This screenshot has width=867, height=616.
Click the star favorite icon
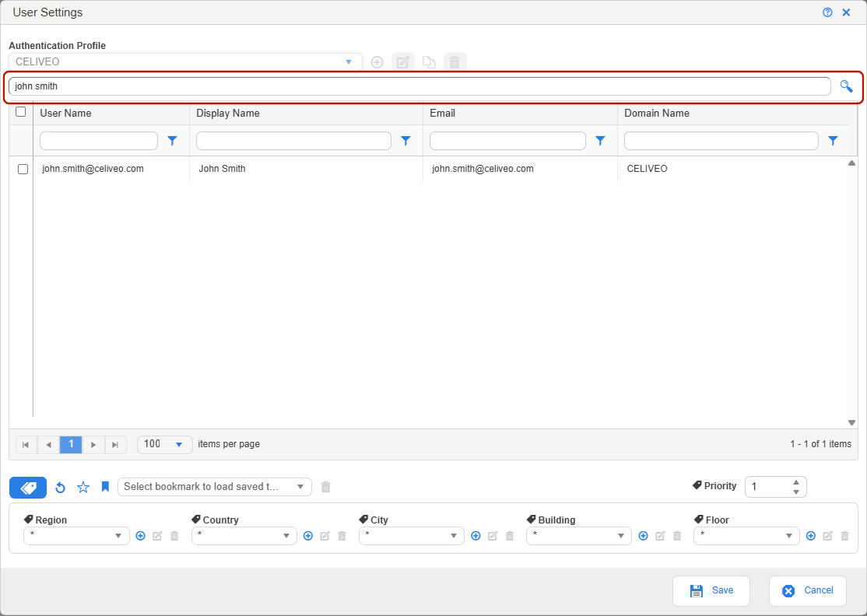tap(83, 487)
